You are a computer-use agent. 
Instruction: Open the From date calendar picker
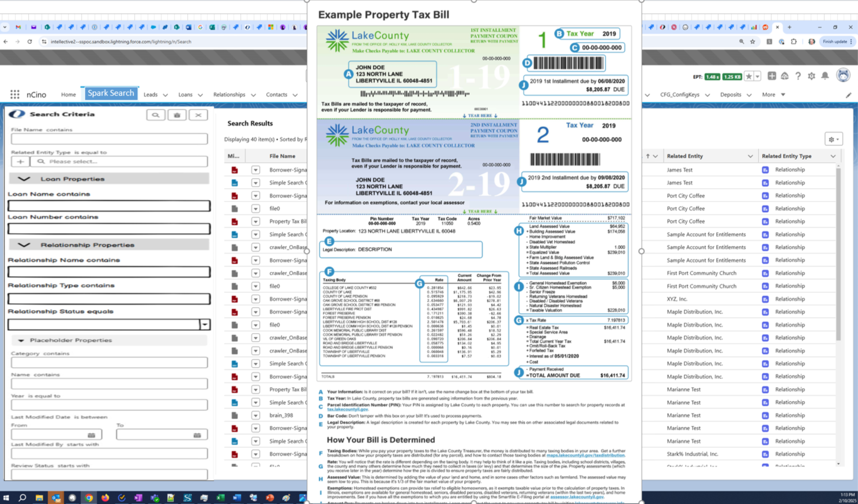pos(91,435)
